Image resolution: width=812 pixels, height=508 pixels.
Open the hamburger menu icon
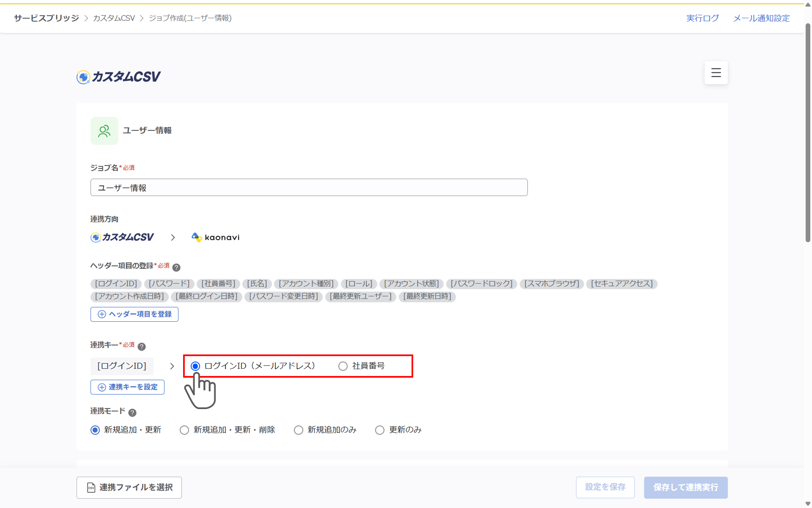716,73
